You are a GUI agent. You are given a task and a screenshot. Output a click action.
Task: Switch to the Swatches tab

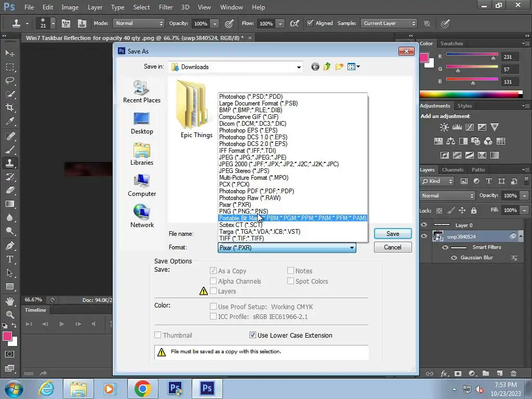click(451, 44)
